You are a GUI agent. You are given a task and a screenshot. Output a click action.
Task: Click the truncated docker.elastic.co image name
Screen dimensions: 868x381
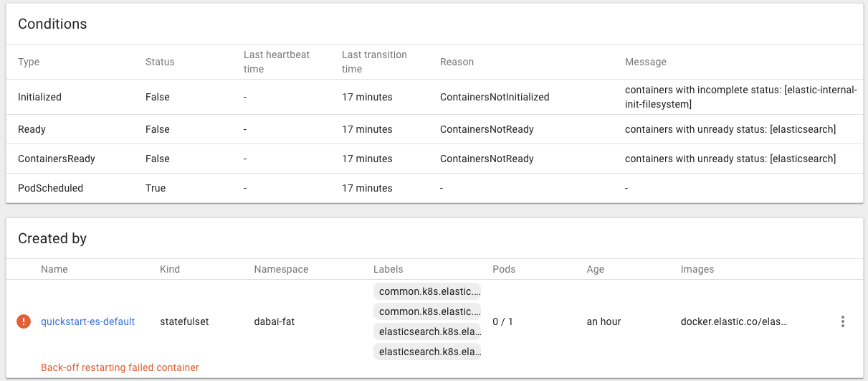[x=734, y=321]
